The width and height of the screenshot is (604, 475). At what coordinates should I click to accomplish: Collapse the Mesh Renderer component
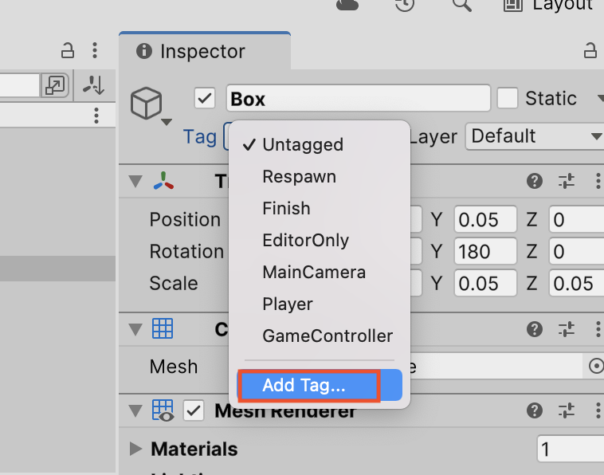click(x=136, y=411)
